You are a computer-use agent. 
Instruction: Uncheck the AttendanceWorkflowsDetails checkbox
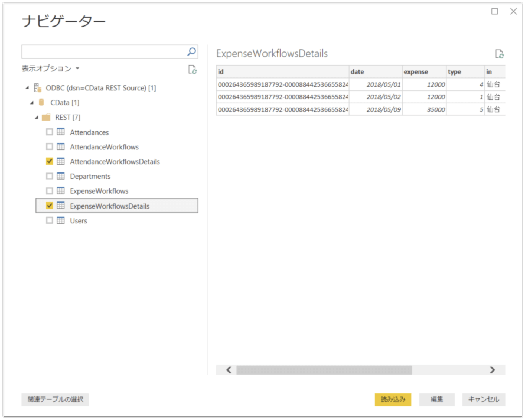[50, 161]
